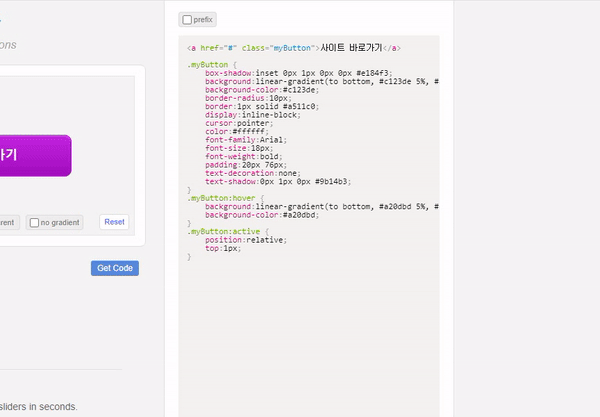600x417 pixels.
Task: Click the Reset button
Action: pos(114,222)
